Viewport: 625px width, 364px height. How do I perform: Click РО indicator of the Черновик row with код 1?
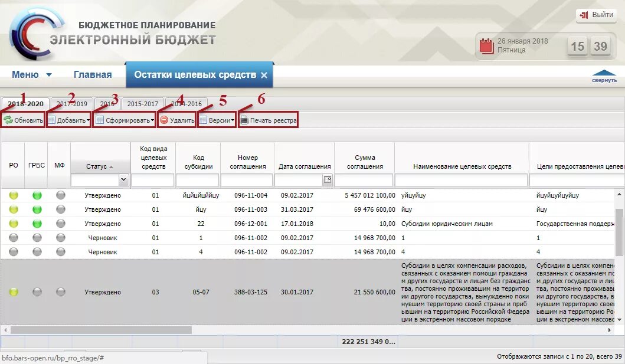[14, 237]
